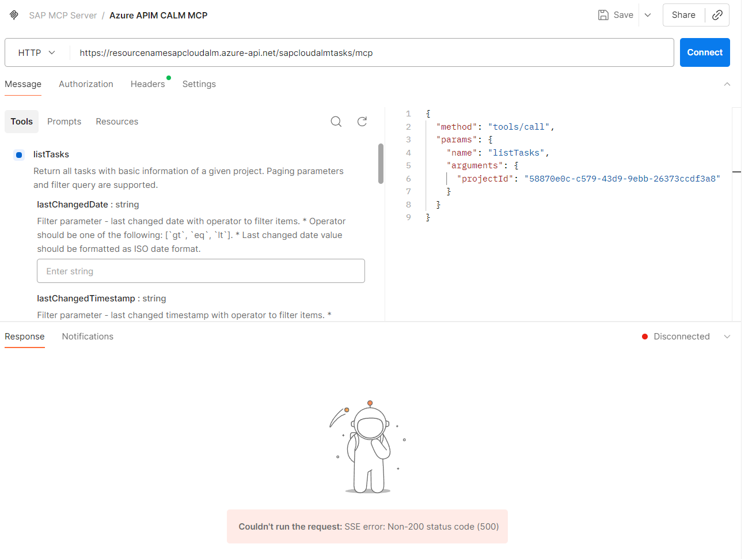756x559 pixels.
Task: Click the SSE error message banner
Action: [x=367, y=526]
